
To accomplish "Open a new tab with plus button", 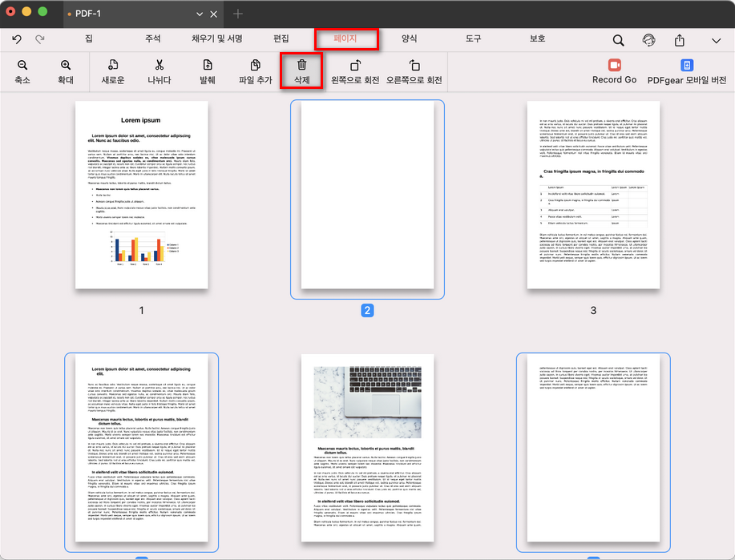I will [x=237, y=14].
